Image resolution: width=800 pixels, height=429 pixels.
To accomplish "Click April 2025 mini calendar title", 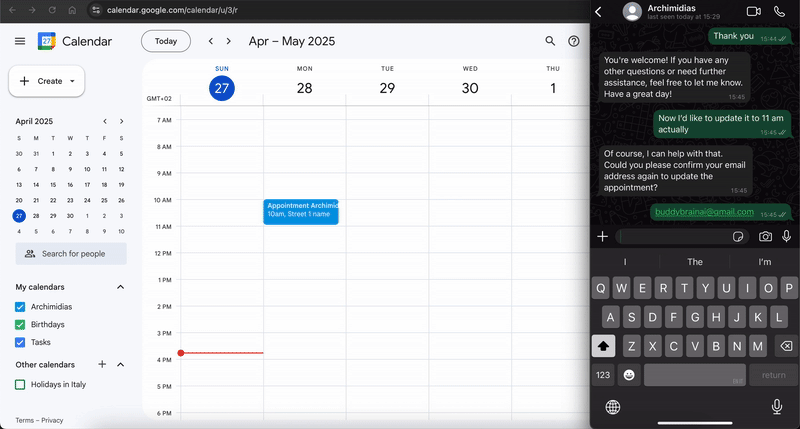I will pos(34,121).
